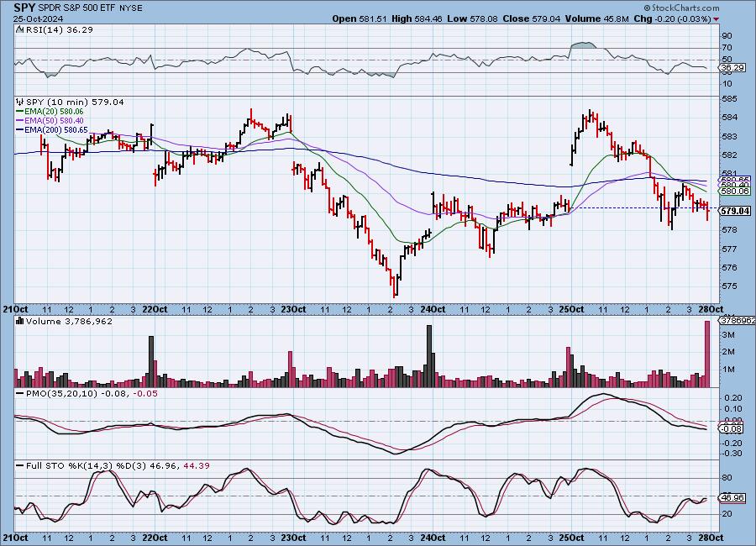Click the Chg -0.20 (-0.03%) text
This screenshot has width=756, height=546.
(673, 18)
